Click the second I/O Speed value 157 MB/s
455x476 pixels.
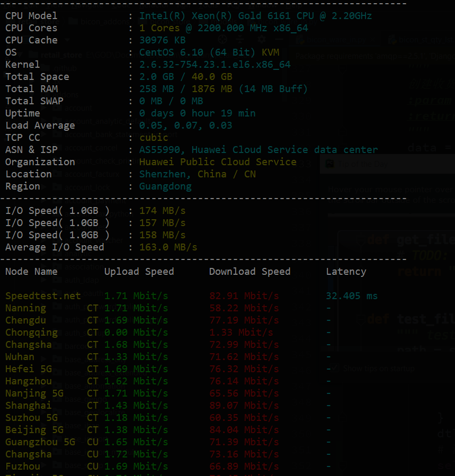click(x=162, y=223)
